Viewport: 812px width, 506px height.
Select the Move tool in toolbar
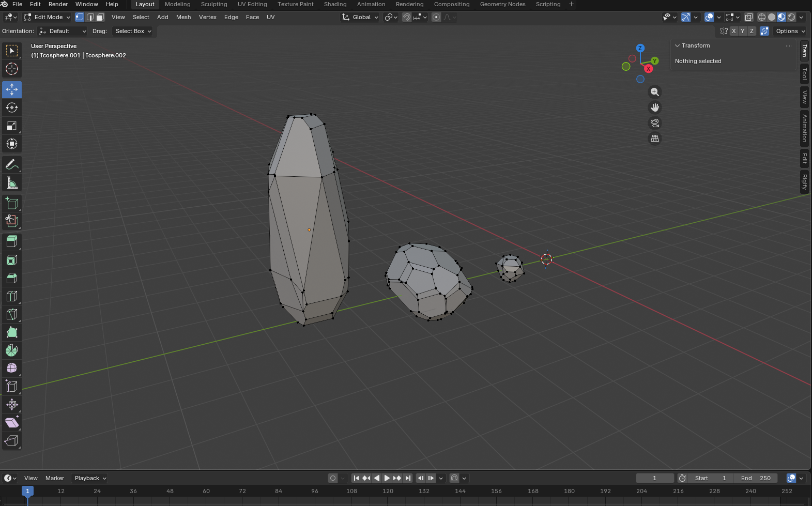click(x=12, y=89)
